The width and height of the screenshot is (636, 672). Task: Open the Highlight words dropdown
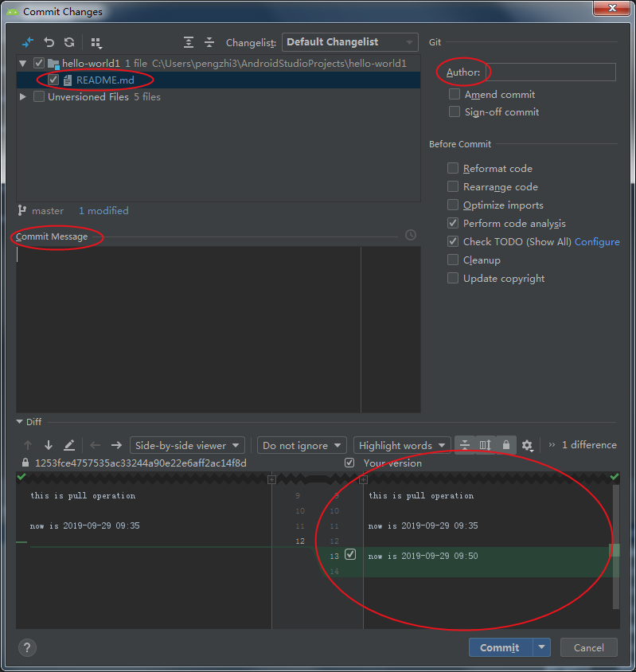click(402, 445)
